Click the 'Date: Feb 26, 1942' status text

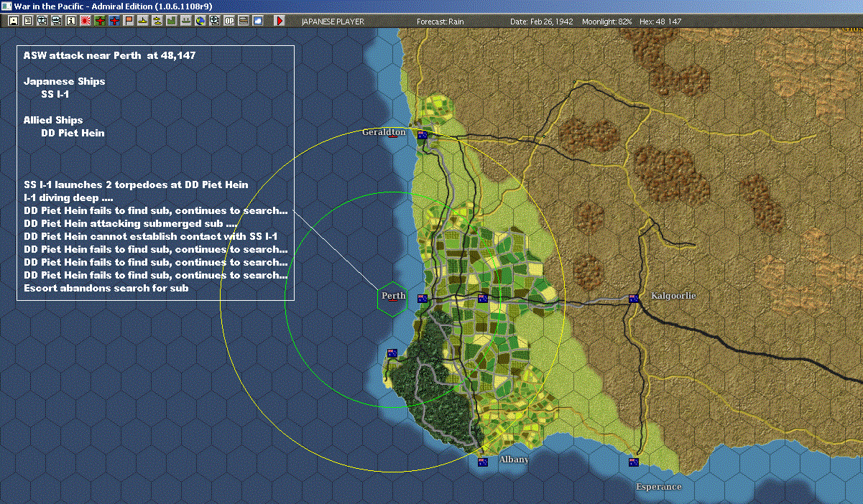[x=541, y=22]
